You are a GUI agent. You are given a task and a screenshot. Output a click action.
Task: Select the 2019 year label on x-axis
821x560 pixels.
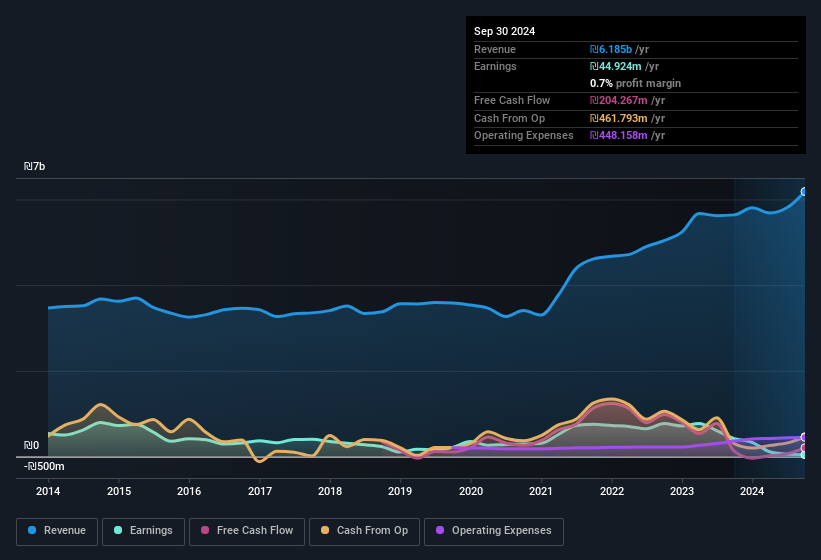click(400, 491)
